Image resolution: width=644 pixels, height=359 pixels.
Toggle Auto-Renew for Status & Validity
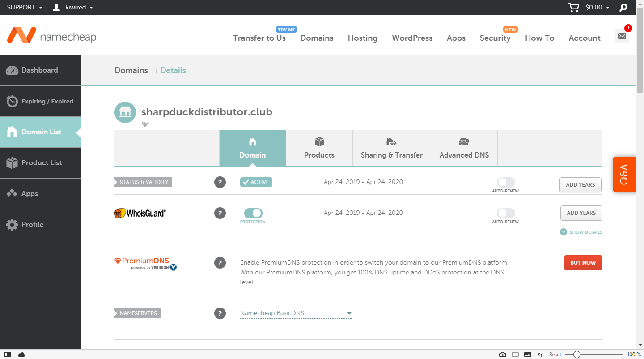[506, 182]
